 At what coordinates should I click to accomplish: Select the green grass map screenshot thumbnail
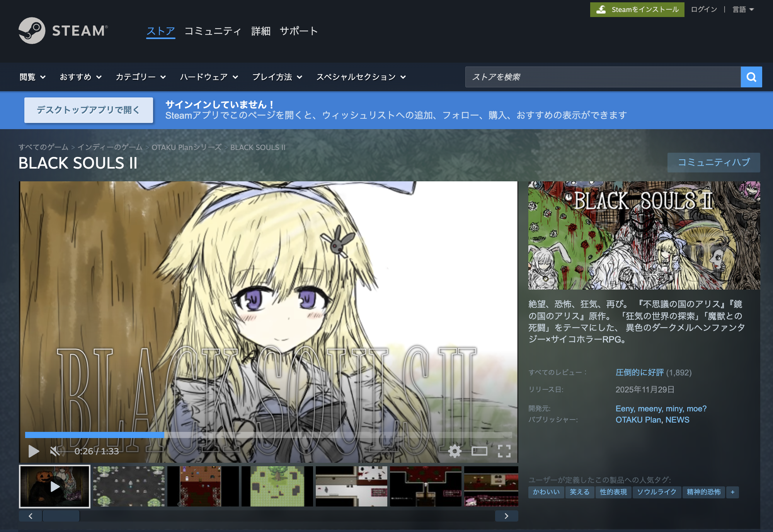tap(277, 486)
